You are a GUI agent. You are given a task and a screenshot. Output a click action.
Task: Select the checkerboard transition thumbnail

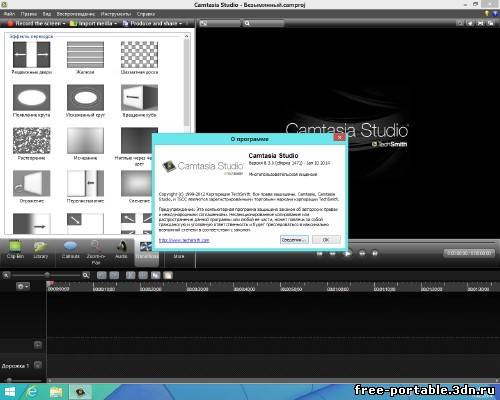139,55
